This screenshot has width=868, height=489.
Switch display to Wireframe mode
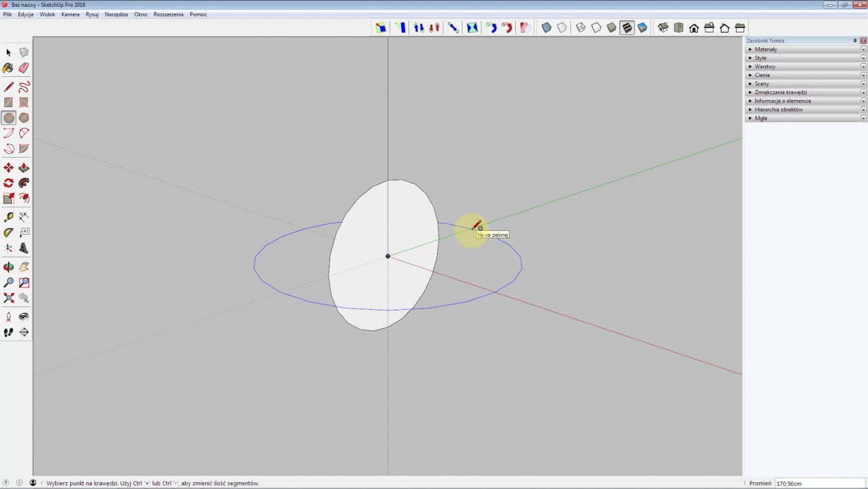[x=579, y=27]
